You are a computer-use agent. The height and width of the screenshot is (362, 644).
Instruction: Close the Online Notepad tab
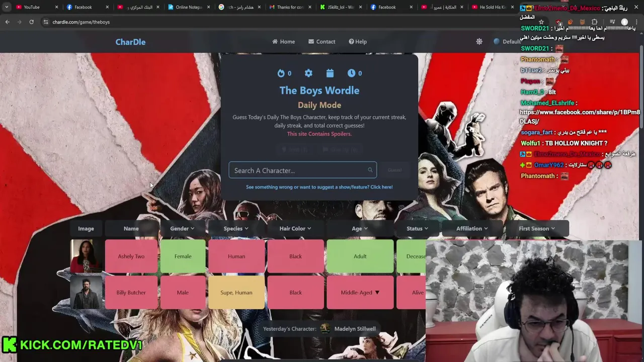[209, 7]
